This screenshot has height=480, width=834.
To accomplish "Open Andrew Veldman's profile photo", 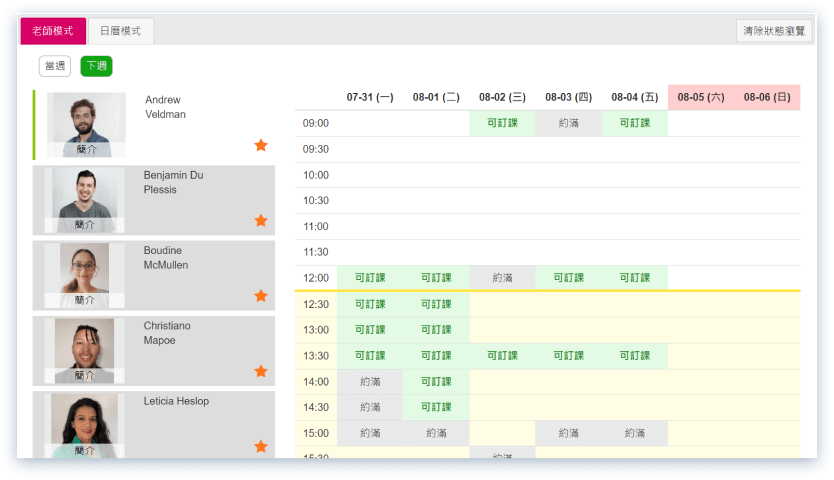I will coord(85,119).
